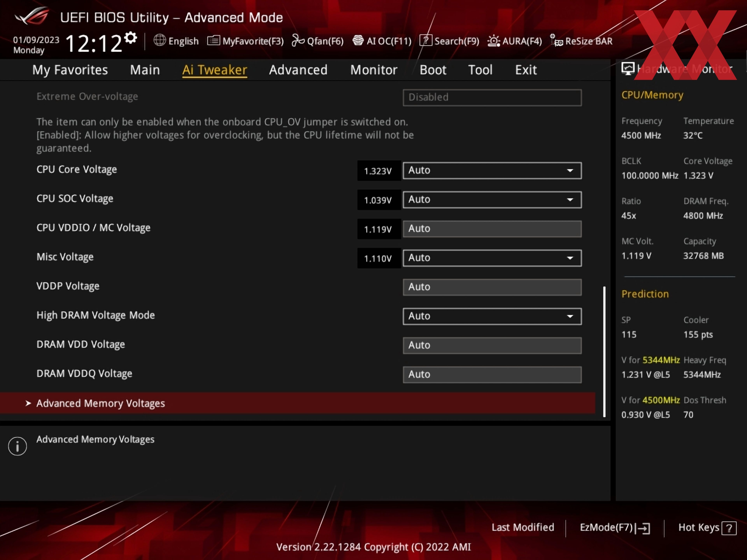Open Qfan(F6) fan control icon

[x=298, y=40]
